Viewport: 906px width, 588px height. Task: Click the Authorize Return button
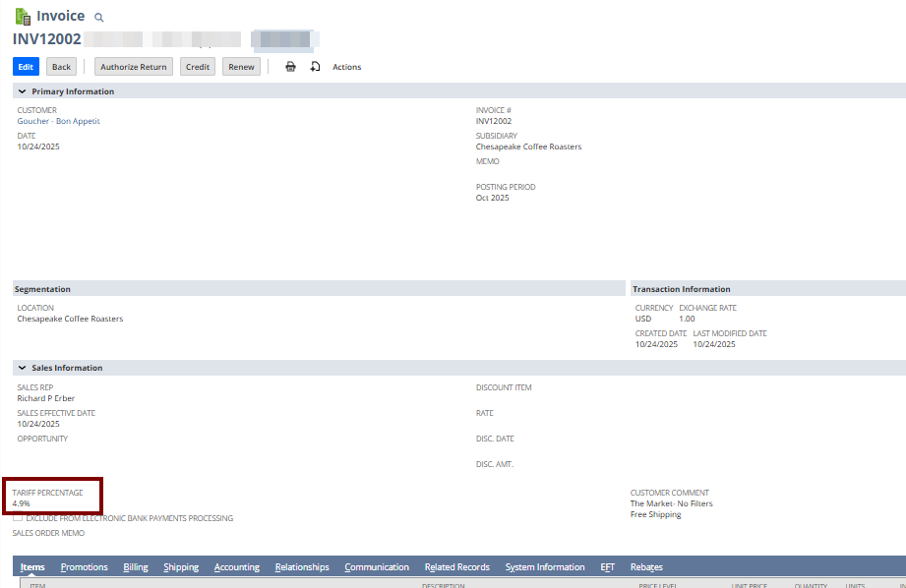pyautogui.click(x=134, y=67)
